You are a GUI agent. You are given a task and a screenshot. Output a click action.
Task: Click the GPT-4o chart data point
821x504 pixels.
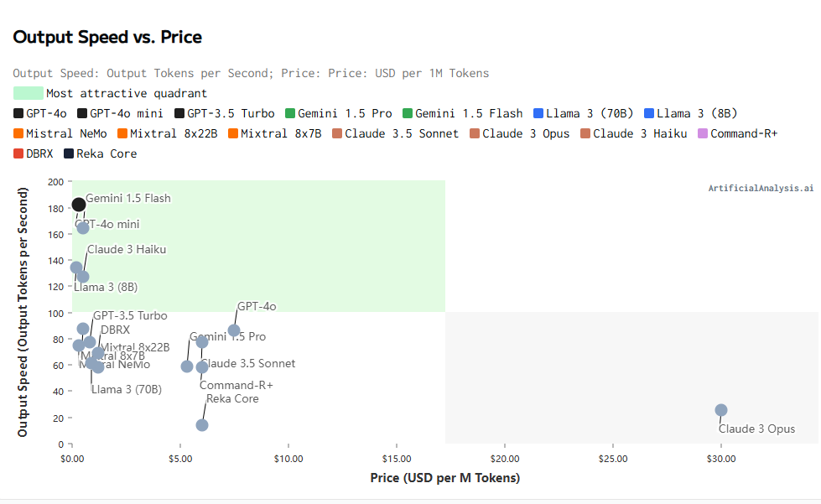click(x=234, y=330)
